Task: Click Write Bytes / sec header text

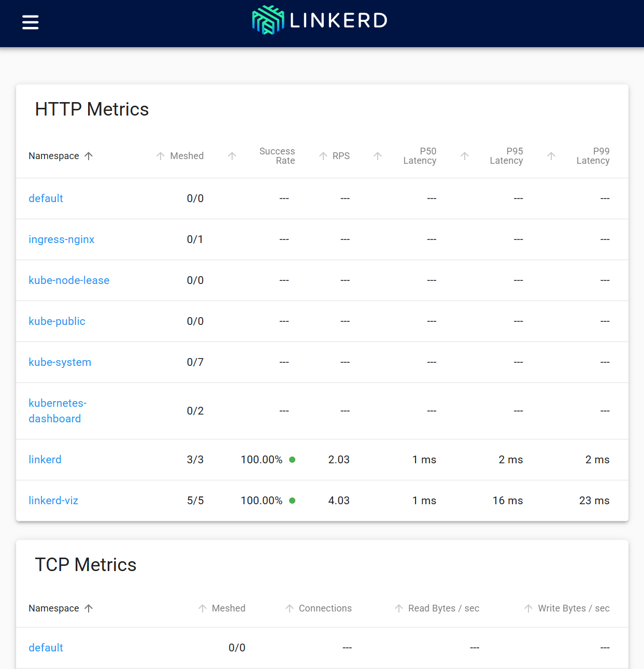Action: click(574, 608)
